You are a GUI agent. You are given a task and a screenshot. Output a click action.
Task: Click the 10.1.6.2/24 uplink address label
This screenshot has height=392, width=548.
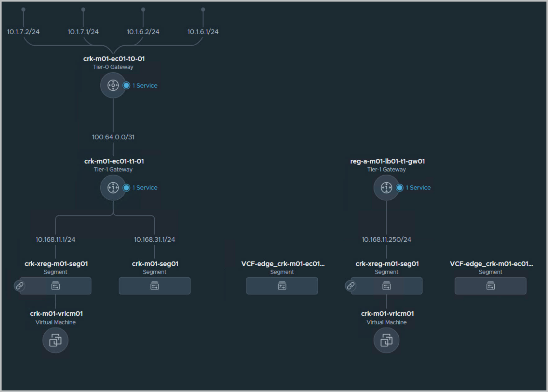[x=143, y=32]
